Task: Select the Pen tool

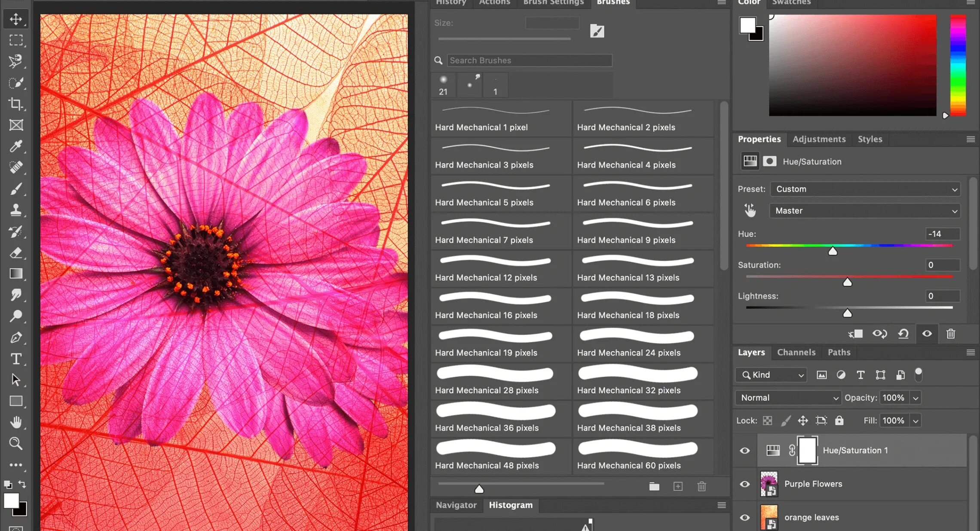Action: pos(16,338)
